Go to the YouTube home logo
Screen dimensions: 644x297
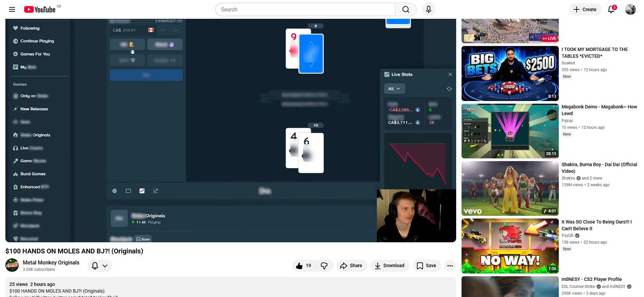41,9
